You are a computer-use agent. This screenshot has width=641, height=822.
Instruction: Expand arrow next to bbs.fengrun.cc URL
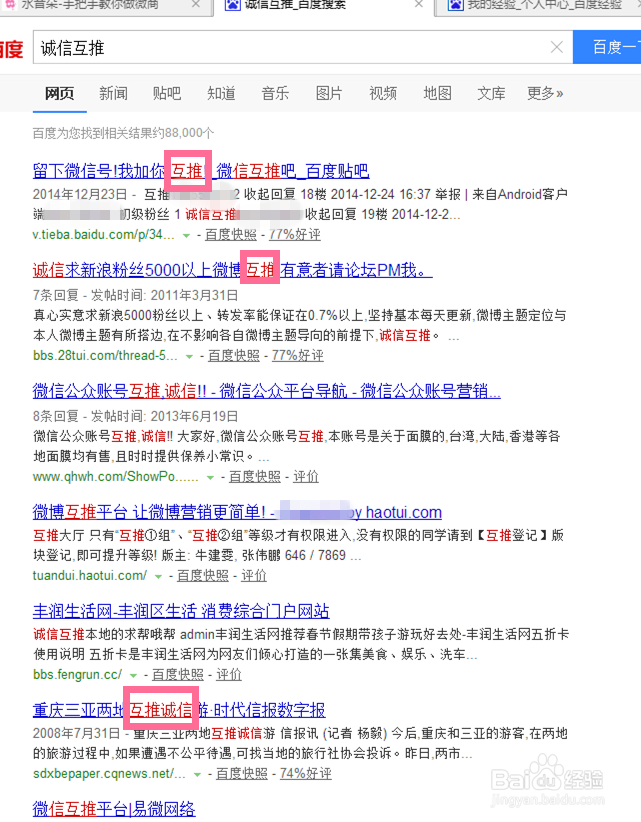pos(133,676)
